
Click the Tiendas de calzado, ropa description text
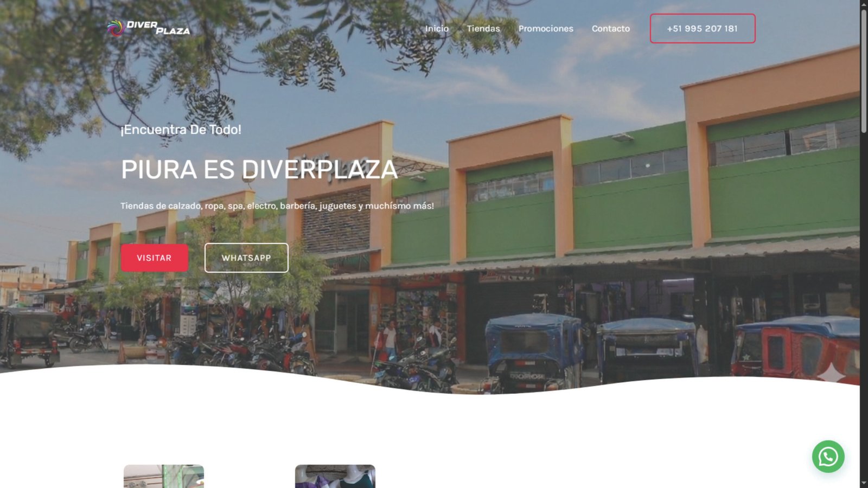click(277, 206)
